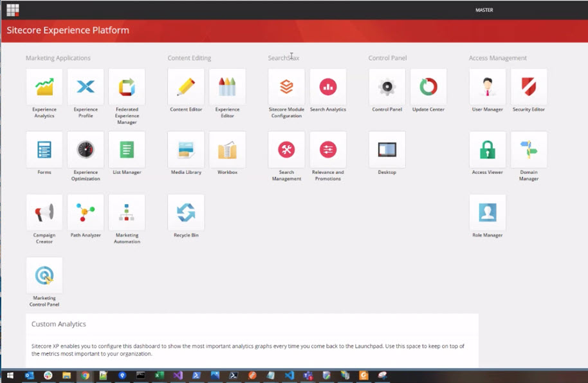588x383 pixels.
Task: Click the MASTER database label
Action: (484, 10)
